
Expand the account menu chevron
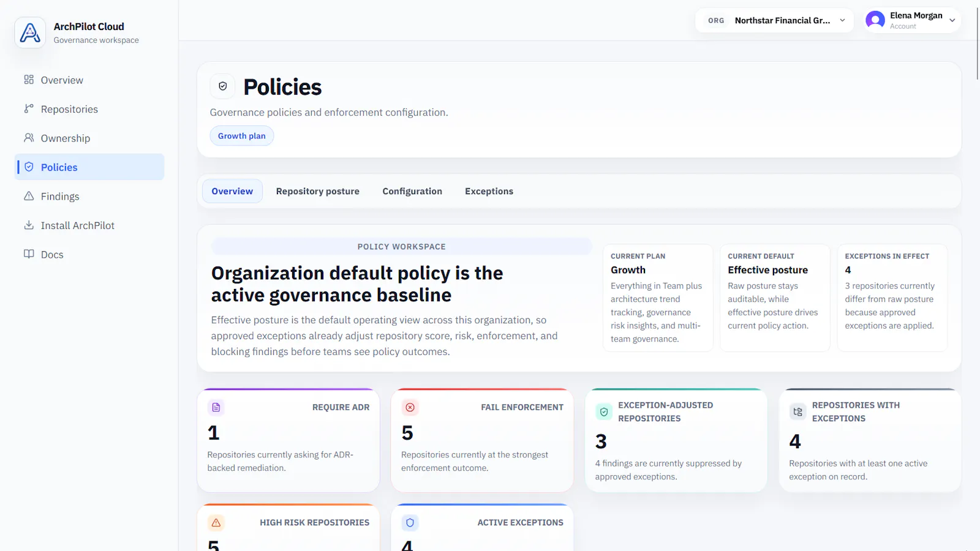coord(952,20)
